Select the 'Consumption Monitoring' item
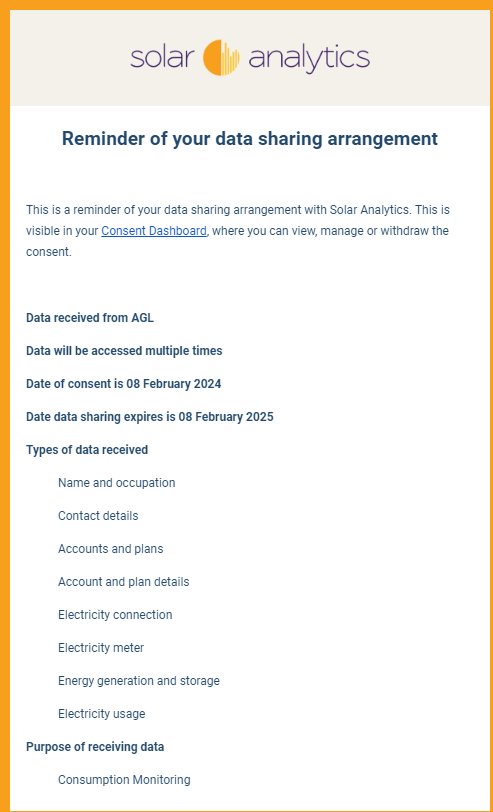This screenshot has width=493, height=812. tap(124, 779)
